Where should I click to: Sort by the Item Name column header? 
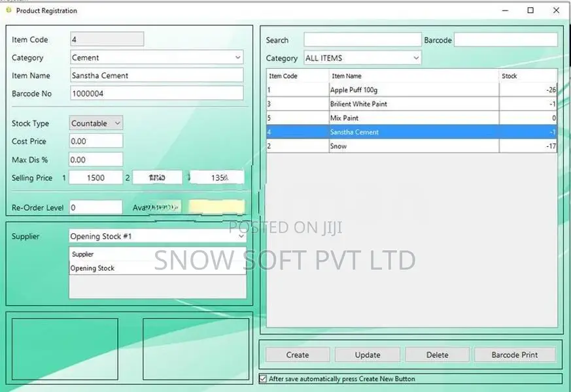[413, 76]
